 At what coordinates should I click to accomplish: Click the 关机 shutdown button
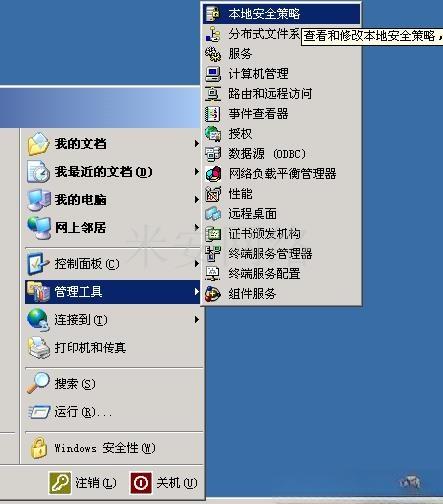coord(164,482)
